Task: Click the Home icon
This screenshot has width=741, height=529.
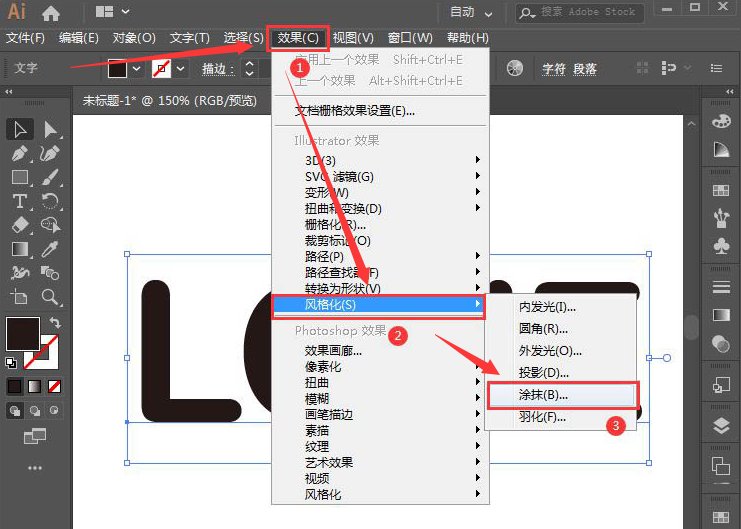Action: (x=51, y=13)
